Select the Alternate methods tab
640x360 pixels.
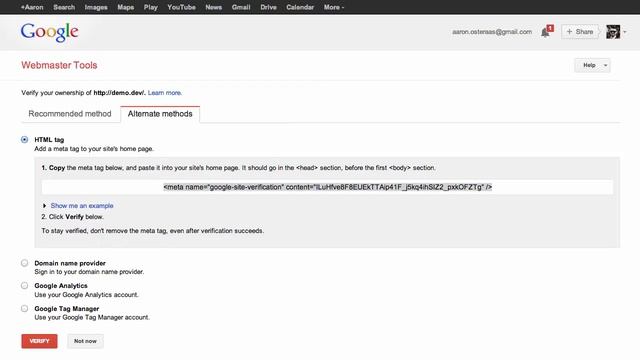160,114
